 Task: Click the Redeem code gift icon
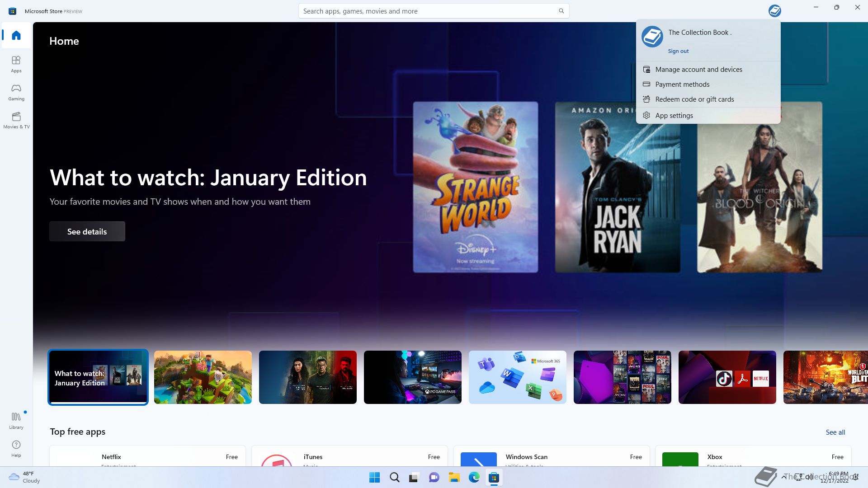point(646,99)
